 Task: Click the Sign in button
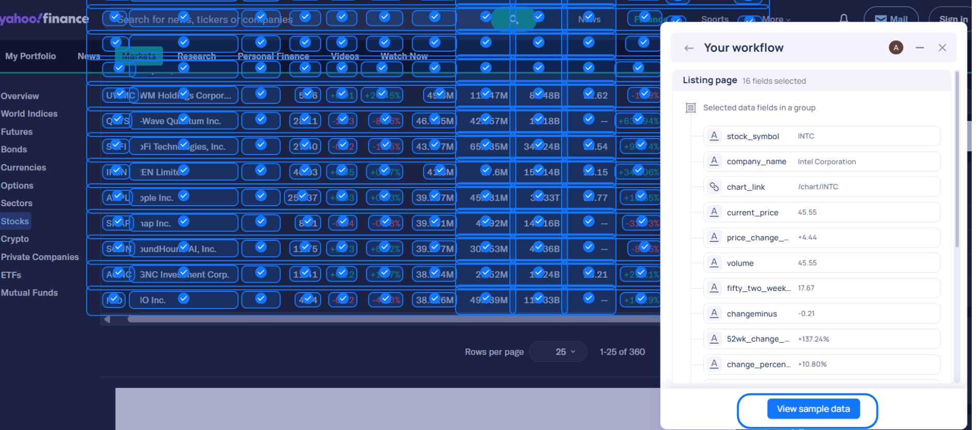[953, 19]
